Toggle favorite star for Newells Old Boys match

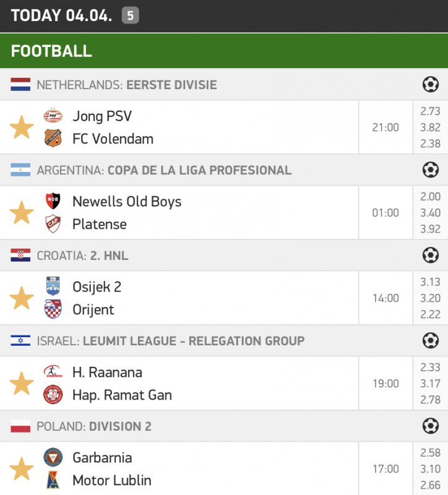point(22,213)
